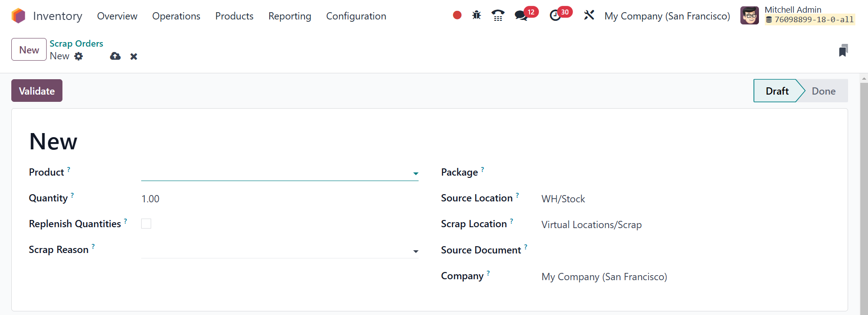Discard changes with the X icon
This screenshot has width=868, height=315.
(134, 57)
